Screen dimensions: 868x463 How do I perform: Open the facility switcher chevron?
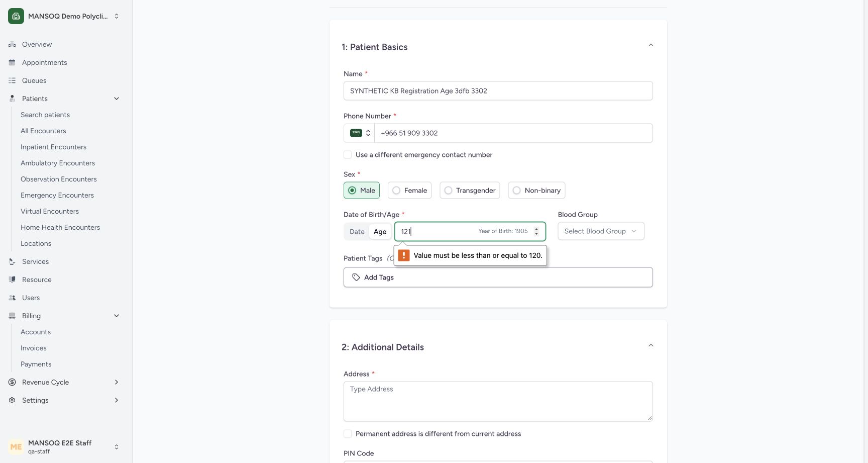(117, 16)
